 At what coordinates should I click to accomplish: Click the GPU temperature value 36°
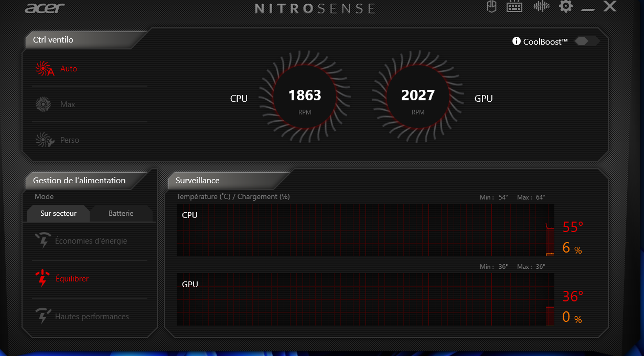573,297
